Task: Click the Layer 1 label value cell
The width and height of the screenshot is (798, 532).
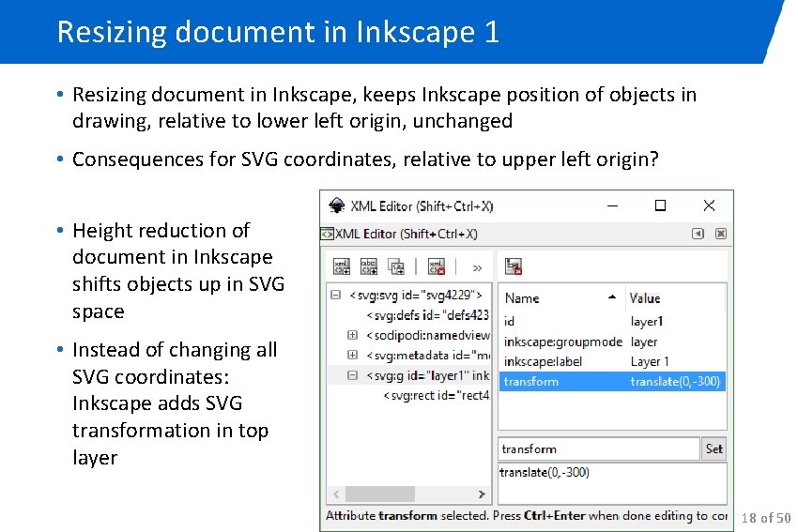Action: pyautogui.click(x=650, y=361)
